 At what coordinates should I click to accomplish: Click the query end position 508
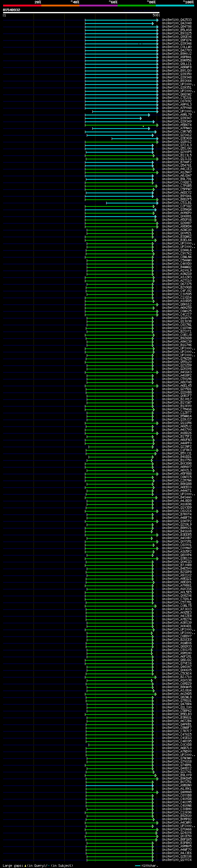(155, 15)
